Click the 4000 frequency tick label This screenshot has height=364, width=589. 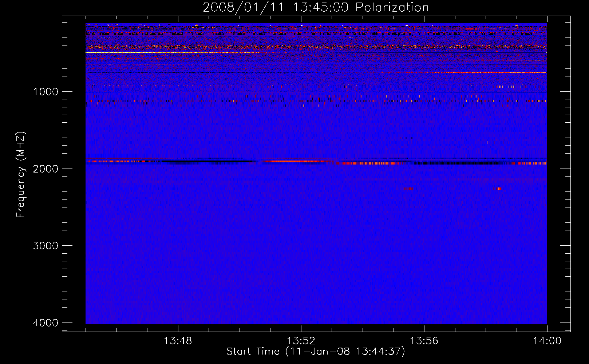coord(46,323)
